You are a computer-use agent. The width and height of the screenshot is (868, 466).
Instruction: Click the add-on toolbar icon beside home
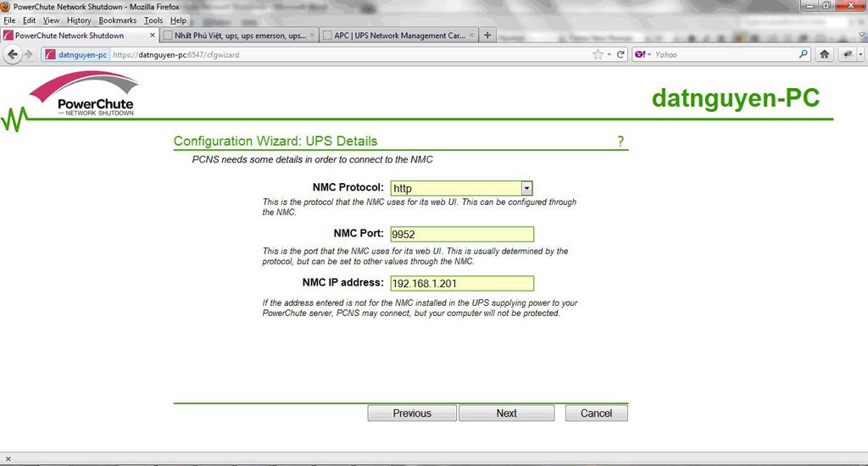848,54
